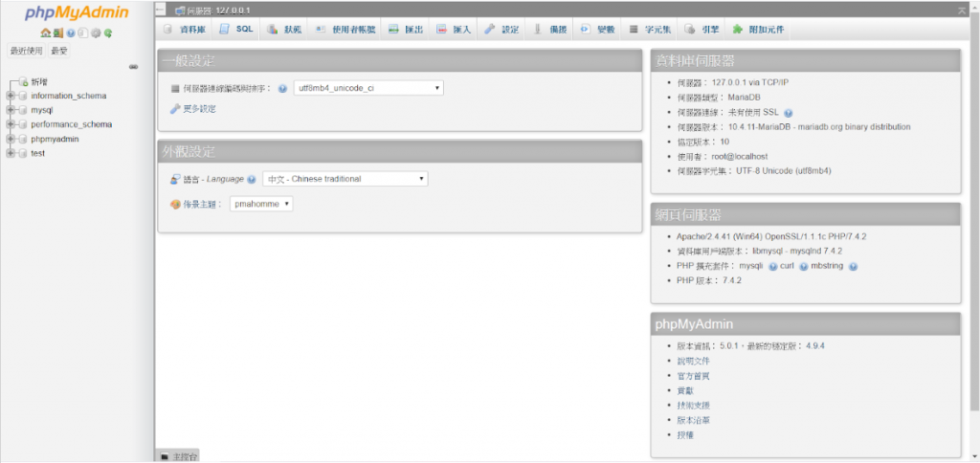This screenshot has width=980, height=463.
Task: Open help icon after mbstring extension
Action: (x=853, y=266)
